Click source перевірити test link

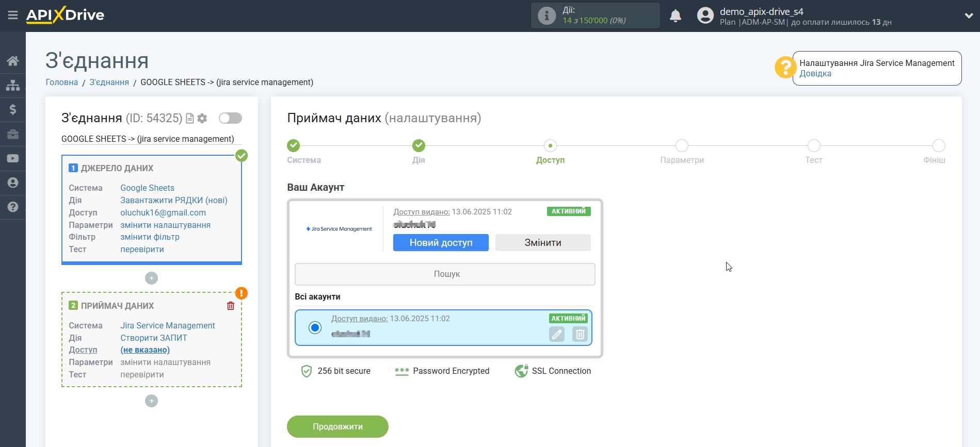point(142,249)
